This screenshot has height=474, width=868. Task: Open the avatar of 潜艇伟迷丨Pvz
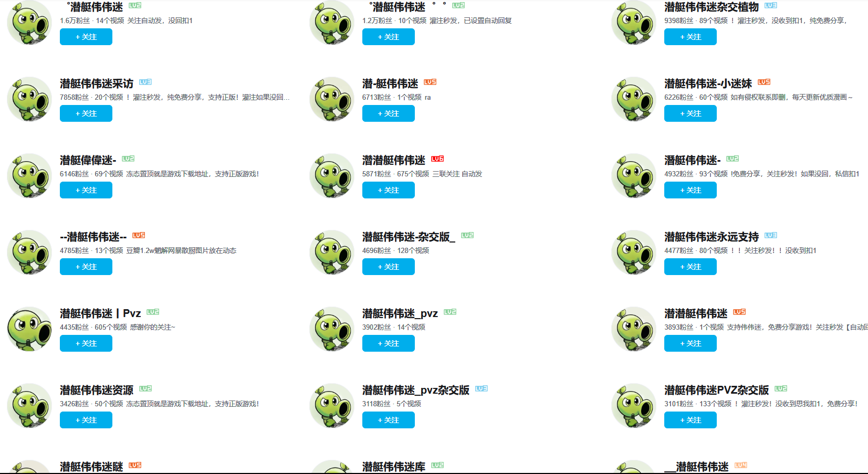tap(29, 329)
